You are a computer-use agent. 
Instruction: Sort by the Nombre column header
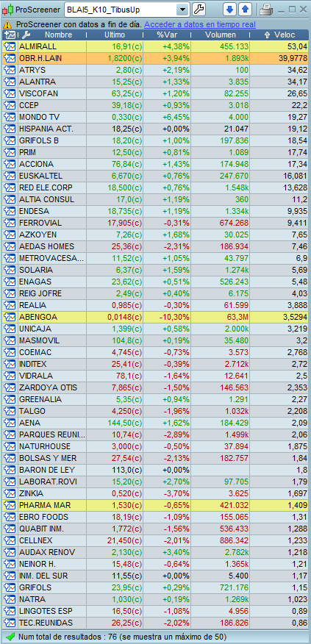[x=58, y=35]
